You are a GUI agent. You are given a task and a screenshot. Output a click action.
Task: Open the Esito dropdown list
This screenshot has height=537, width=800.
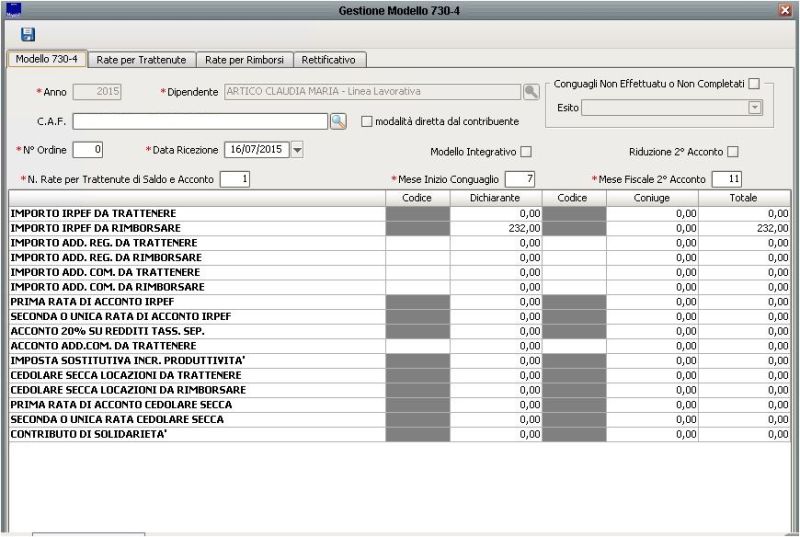pos(755,107)
